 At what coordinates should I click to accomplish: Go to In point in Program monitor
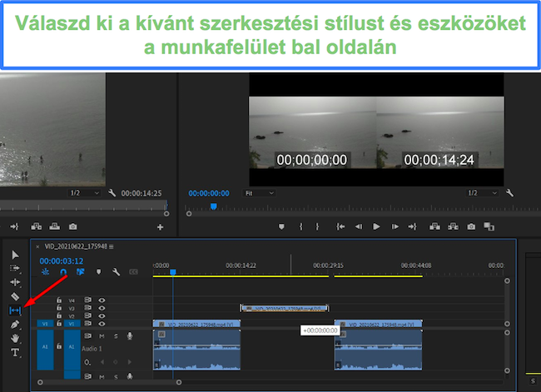click(x=340, y=226)
